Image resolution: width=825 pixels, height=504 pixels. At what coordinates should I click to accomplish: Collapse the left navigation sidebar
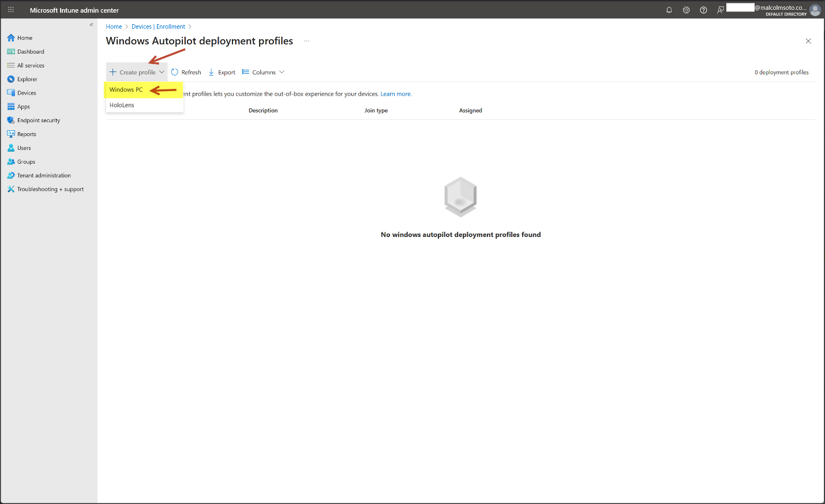coord(91,25)
